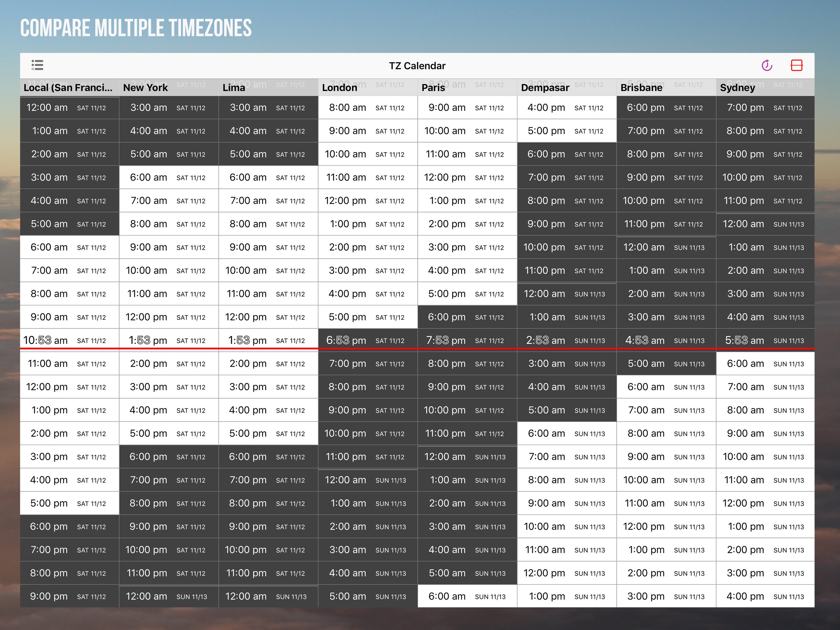The width and height of the screenshot is (840, 630).
Task: Click 6:00 pm SAT 11/12 in New York column
Action: [169, 457]
